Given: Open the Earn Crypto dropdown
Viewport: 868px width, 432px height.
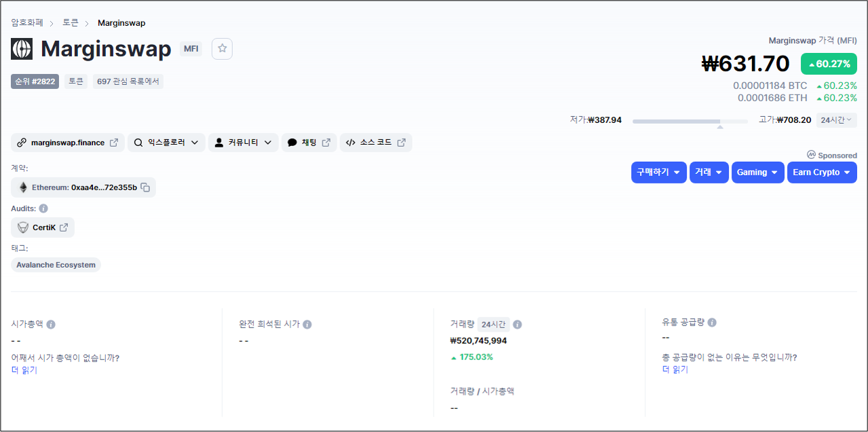Looking at the screenshot, I should pos(821,173).
